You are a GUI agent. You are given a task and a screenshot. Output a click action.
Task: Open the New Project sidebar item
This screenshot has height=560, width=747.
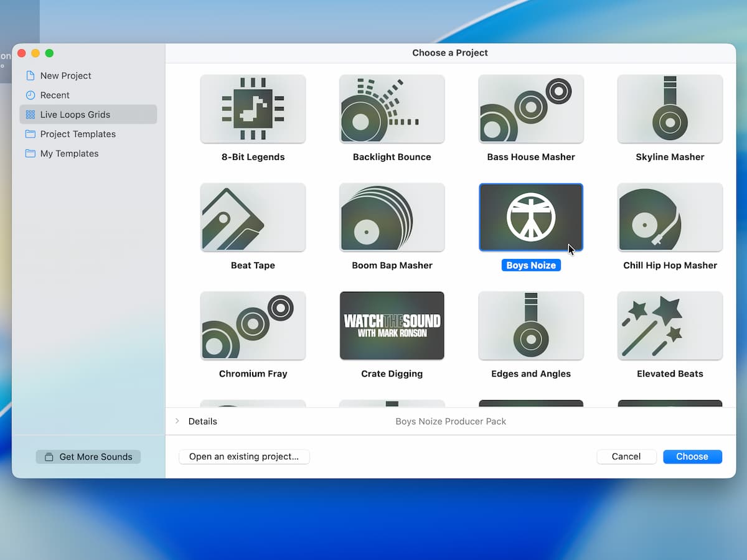pyautogui.click(x=88, y=75)
